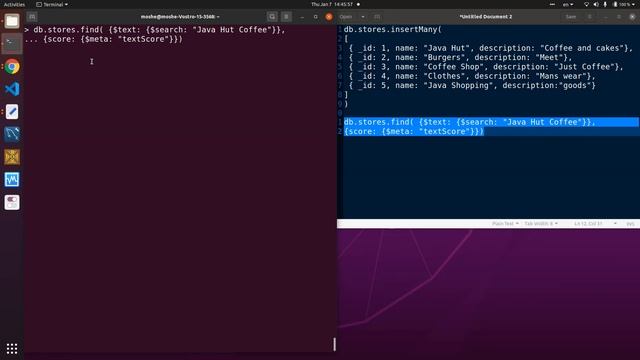Click highlighted {score: {$meta line in editor

coord(414,131)
